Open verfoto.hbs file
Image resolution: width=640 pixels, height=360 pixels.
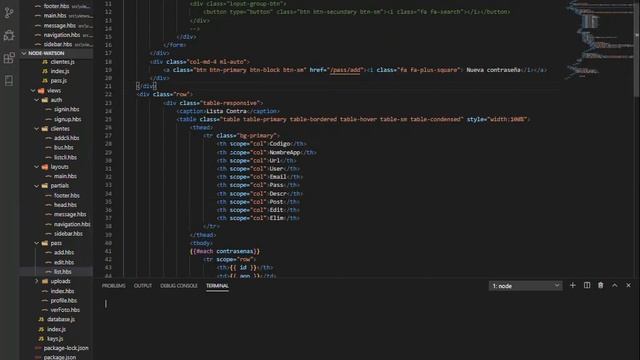pyautogui.click(x=65, y=310)
